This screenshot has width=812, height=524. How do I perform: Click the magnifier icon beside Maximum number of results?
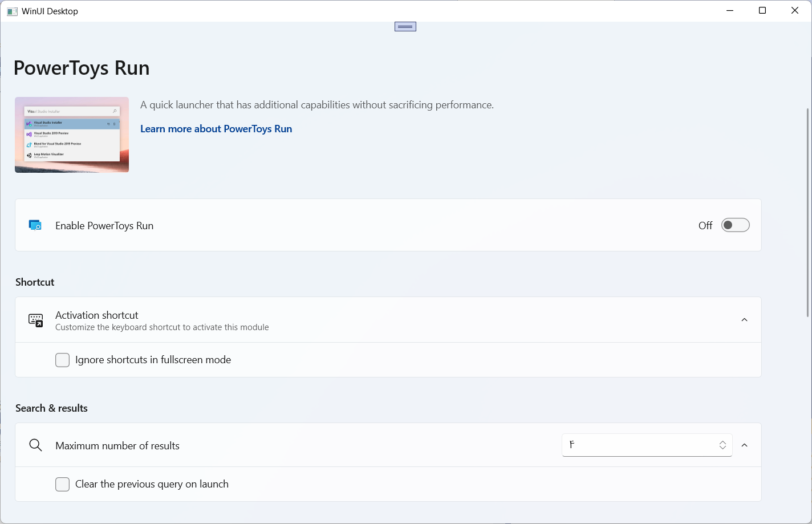coord(35,445)
